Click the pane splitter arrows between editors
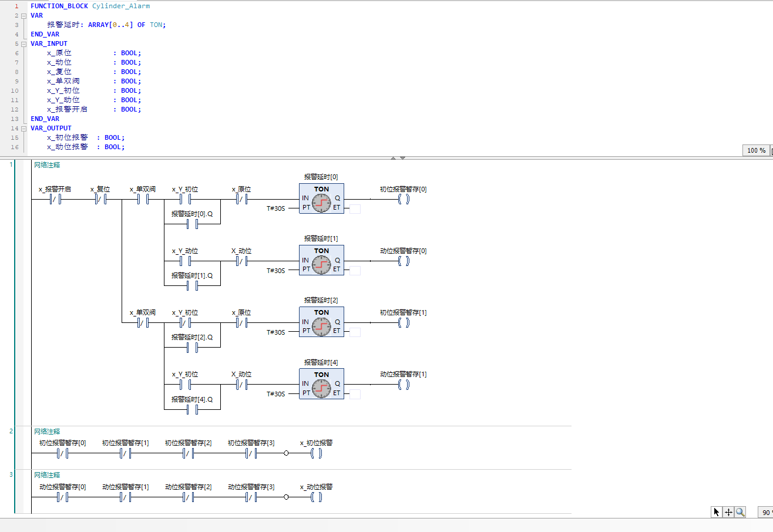This screenshot has width=773, height=532. [398, 158]
